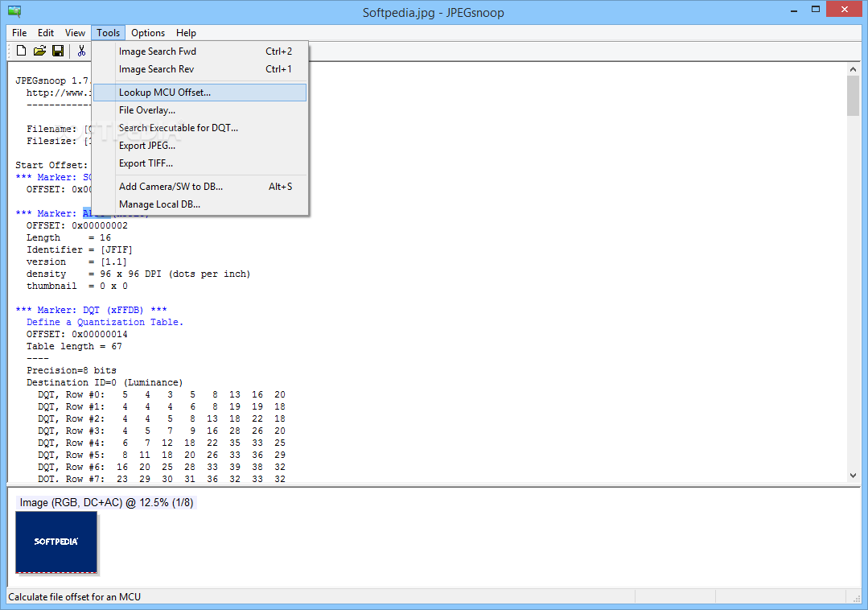Select Image Search Rev
Viewport: 868px width, 610px height.
pos(200,69)
